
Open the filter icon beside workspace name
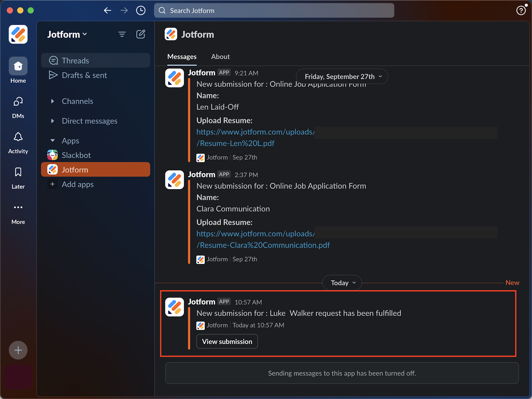click(x=122, y=34)
